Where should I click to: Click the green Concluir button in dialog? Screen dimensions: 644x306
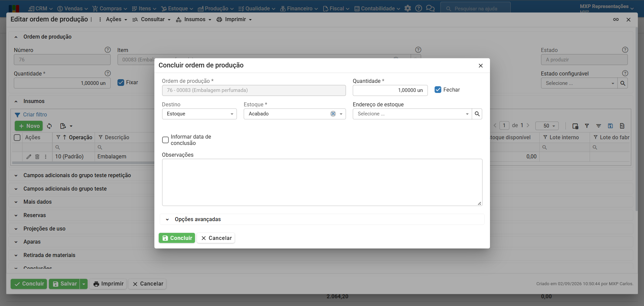[177, 238]
